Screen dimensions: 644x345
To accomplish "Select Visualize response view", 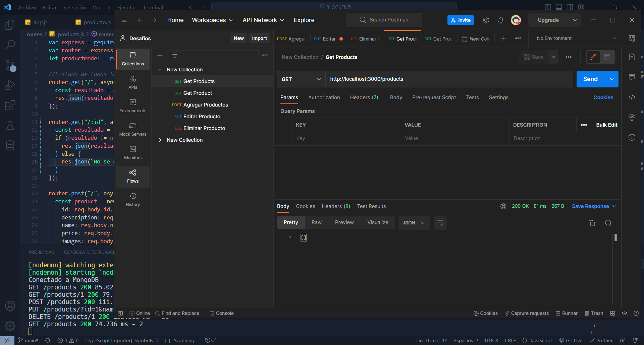I will [378, 223].
